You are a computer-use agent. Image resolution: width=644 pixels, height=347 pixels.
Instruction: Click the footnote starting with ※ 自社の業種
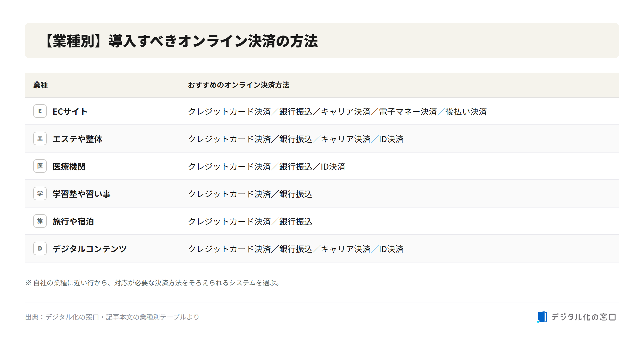pos(153,283)
